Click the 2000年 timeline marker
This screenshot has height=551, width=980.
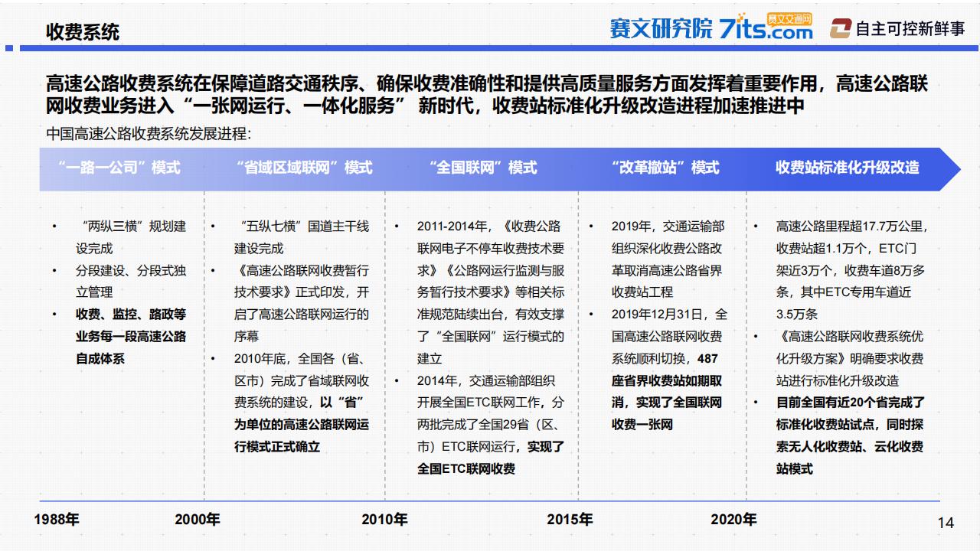coord(198,519)
